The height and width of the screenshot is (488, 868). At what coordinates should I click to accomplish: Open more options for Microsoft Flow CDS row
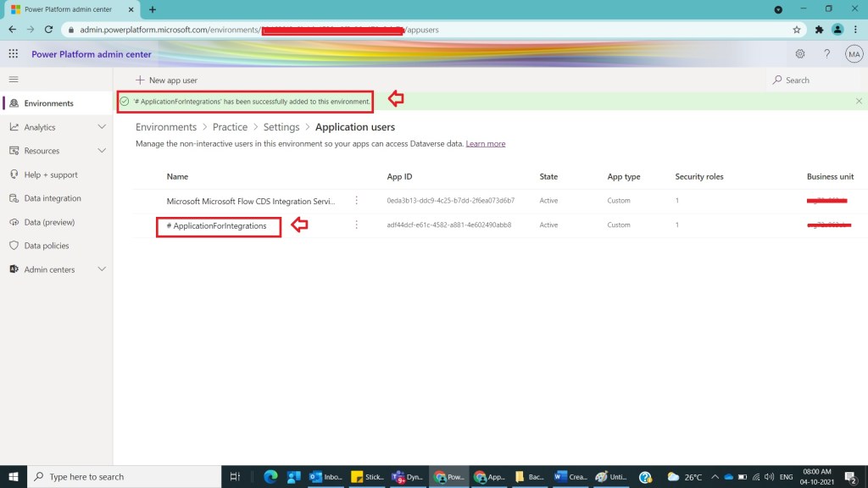click(356, 201)
